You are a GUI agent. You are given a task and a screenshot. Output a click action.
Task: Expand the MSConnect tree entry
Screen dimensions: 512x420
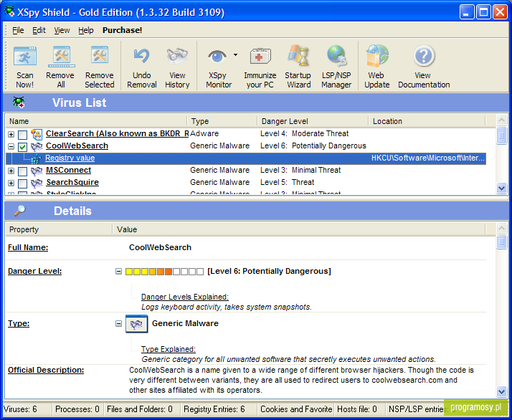click(11, 171)
